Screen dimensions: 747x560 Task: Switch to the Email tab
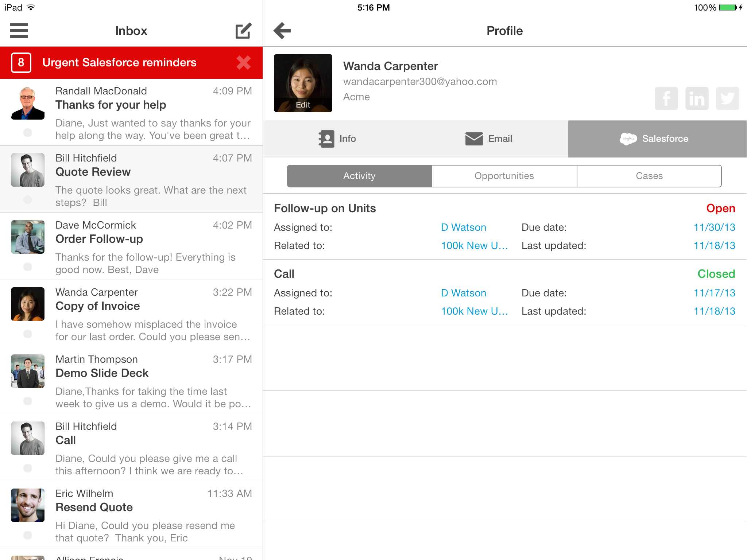[x=489, y=139]
